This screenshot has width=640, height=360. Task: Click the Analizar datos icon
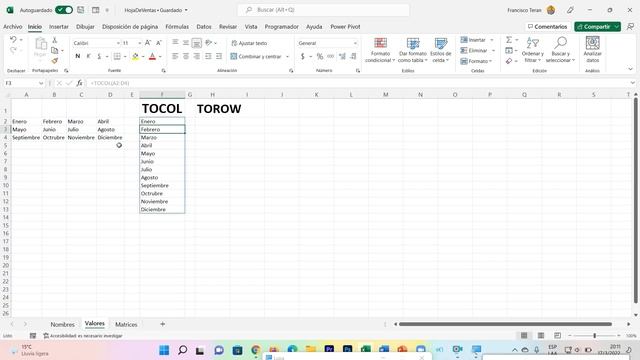pos(592,50)
